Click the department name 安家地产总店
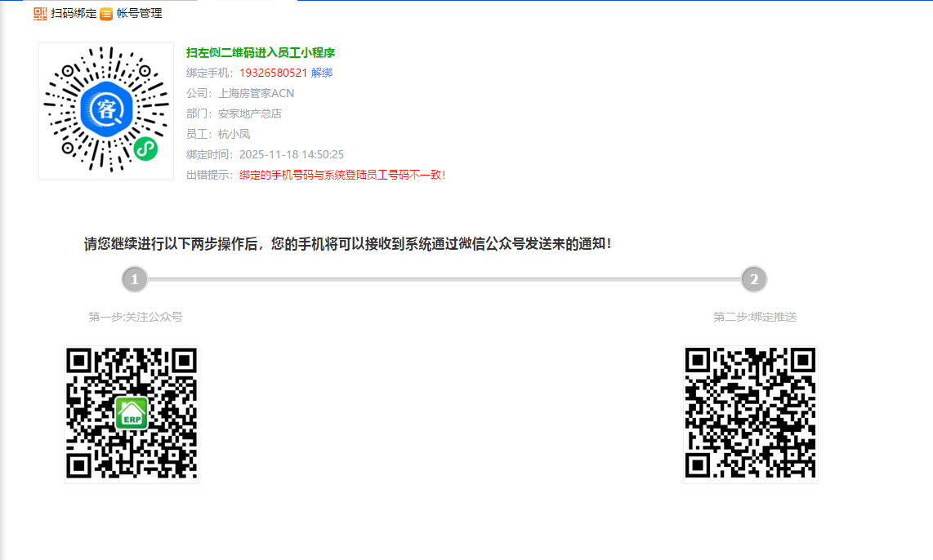The height and width of the screenshot is (560, 933). [x=249, y=113]
